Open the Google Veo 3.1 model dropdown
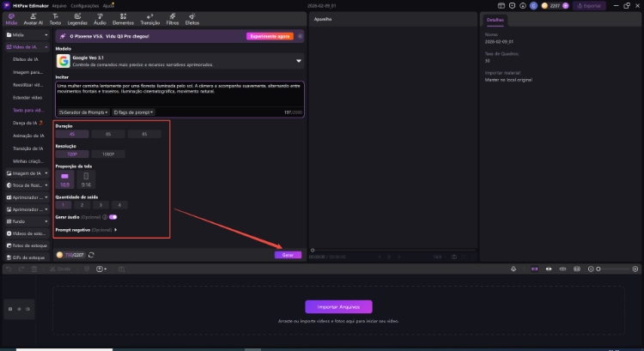This screenshot has height=351, width=644. pyautogui.click(x=299, y=61)
